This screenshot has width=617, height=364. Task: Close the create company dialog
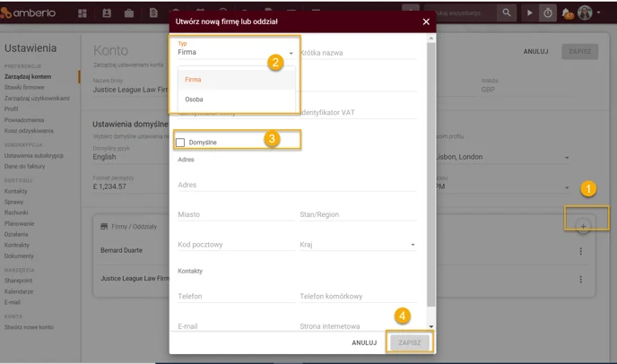426,22
